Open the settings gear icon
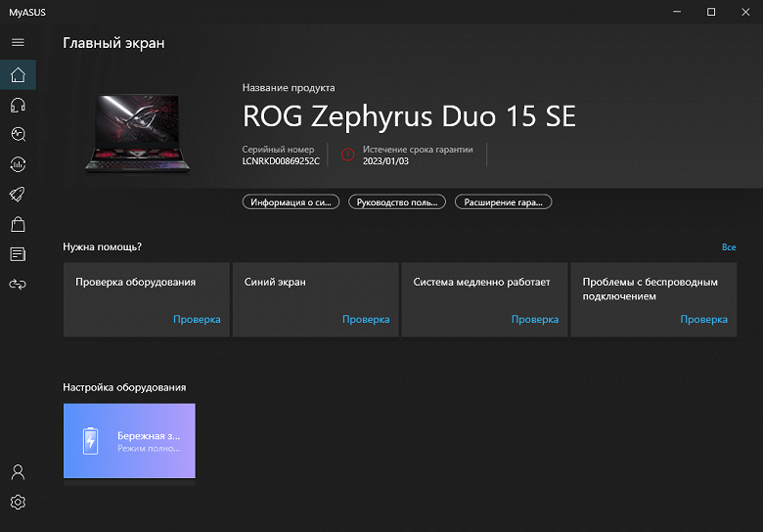Image resolution: width=763 pixels, height=532 pixels. [x=18, y=502]
